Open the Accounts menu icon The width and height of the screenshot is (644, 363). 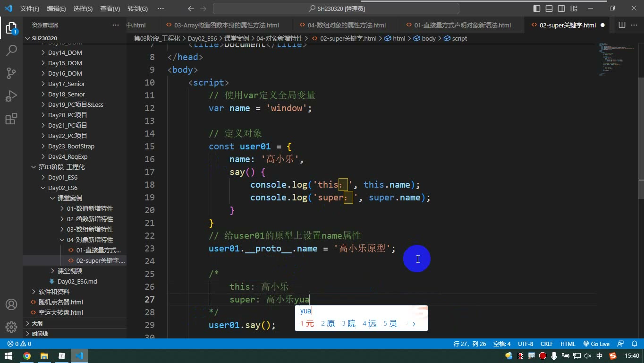point(11,304)
